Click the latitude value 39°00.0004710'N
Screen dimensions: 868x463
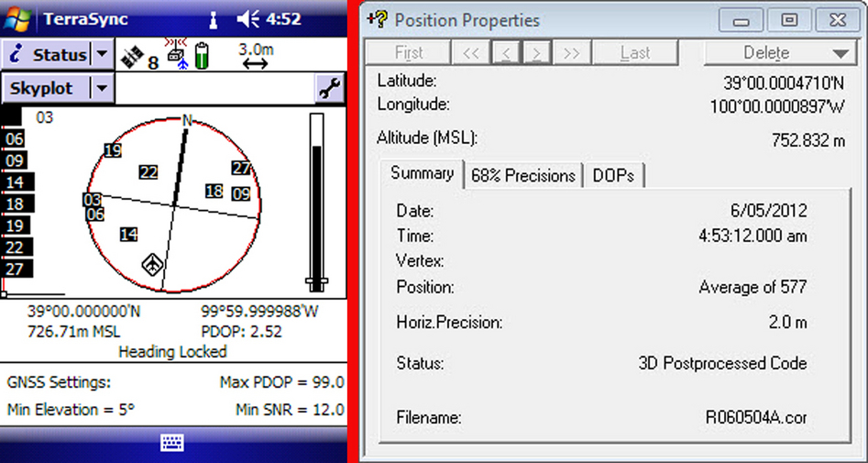click(x=784, y=83)
